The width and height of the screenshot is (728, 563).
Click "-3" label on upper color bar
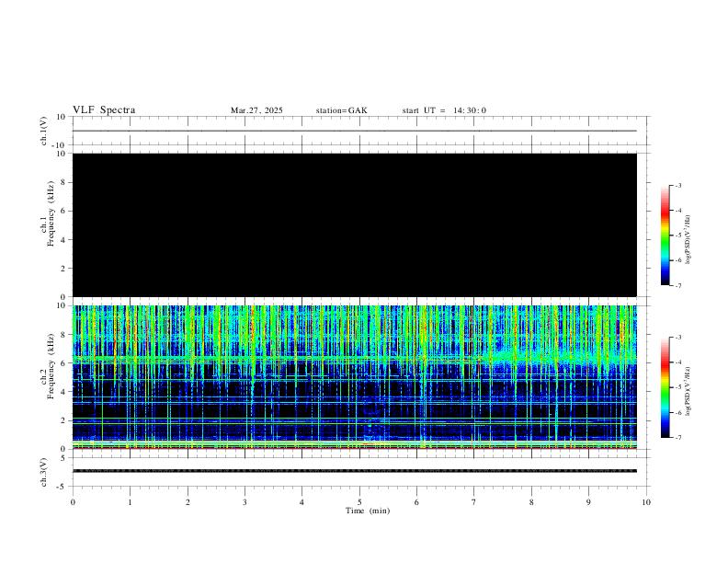(677, 185)
